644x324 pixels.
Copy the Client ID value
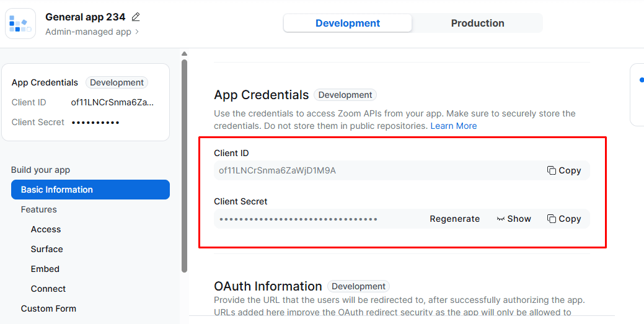pos(564,170)
